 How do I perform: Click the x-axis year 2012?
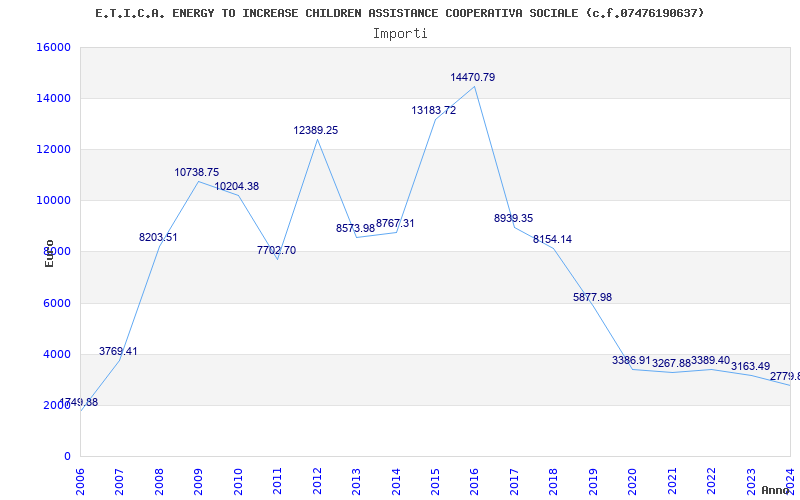pos(317,481)
